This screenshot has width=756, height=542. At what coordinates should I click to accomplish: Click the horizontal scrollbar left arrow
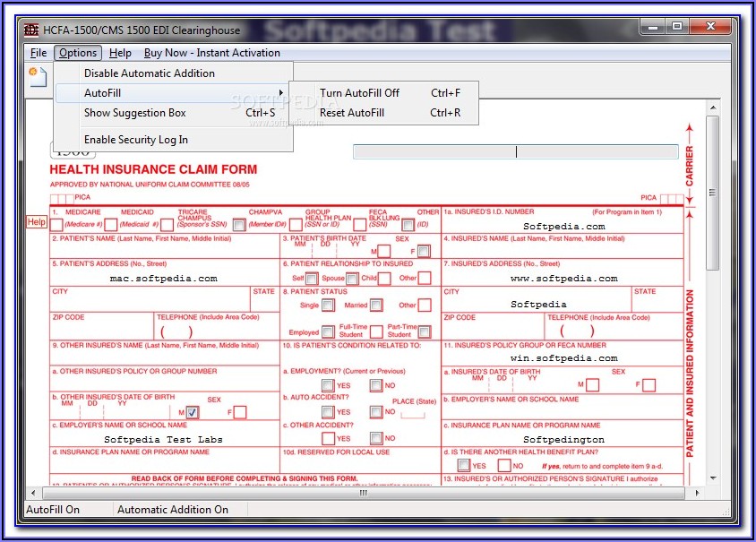(32, 493)
